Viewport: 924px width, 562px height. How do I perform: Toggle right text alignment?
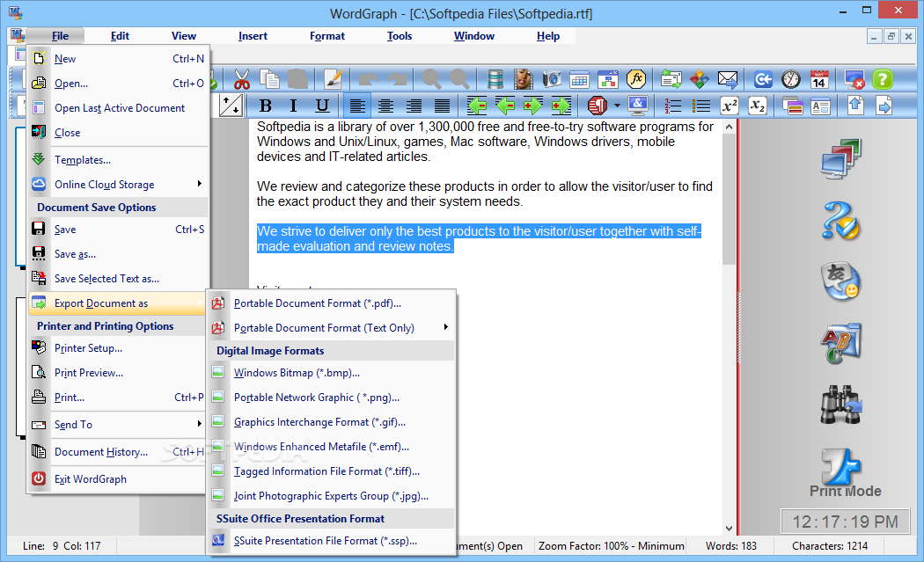[414, 106]
